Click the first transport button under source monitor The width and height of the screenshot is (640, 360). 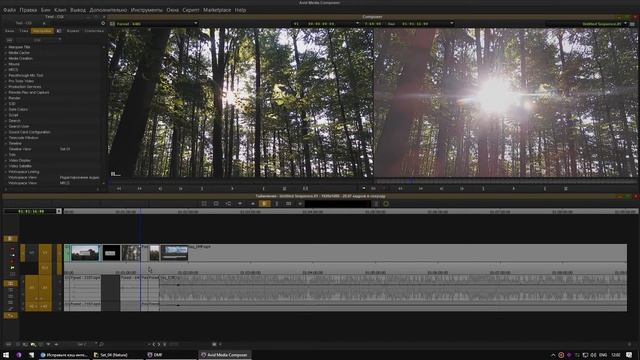[x=119, y=189]
